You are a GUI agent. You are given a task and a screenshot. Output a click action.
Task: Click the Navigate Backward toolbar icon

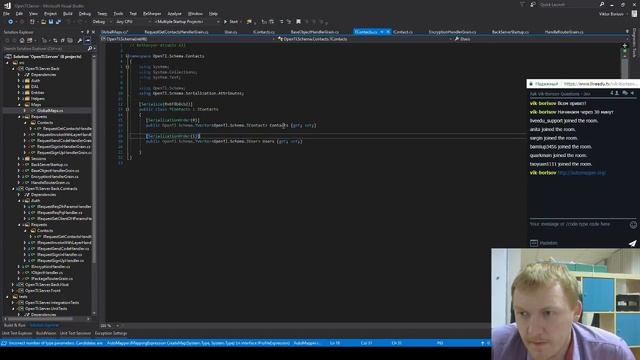pyautogui.click(x=10, y=22)
